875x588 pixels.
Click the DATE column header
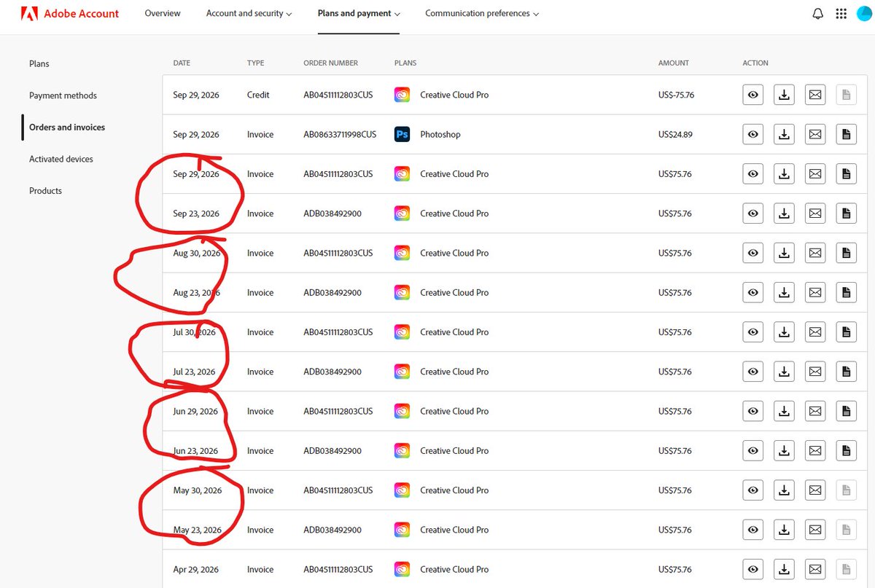[x=182, y=63]
